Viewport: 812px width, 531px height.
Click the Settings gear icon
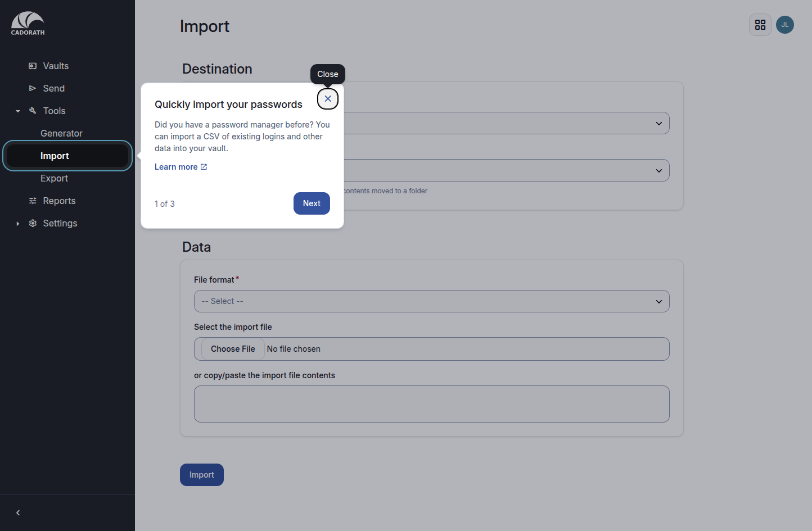pos(33,223)
